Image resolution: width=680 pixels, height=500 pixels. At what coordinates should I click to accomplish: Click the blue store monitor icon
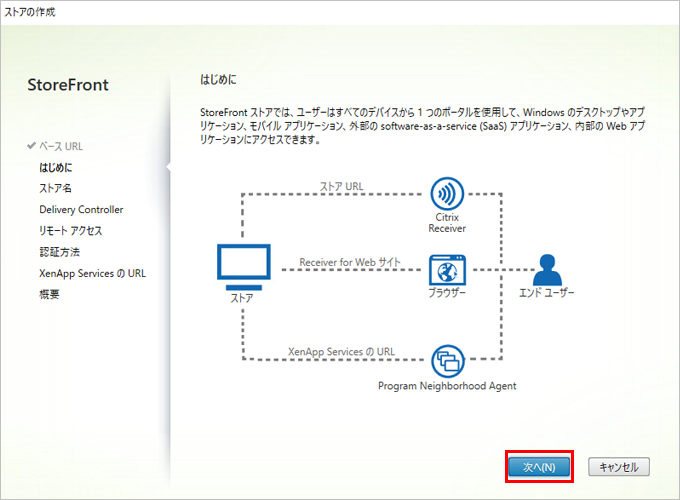point(241,265)
